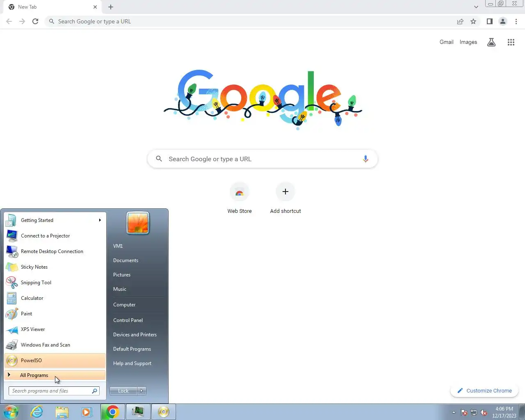
Task: Open the clock showing 4:06 PM
Action: tap(504, 412)
